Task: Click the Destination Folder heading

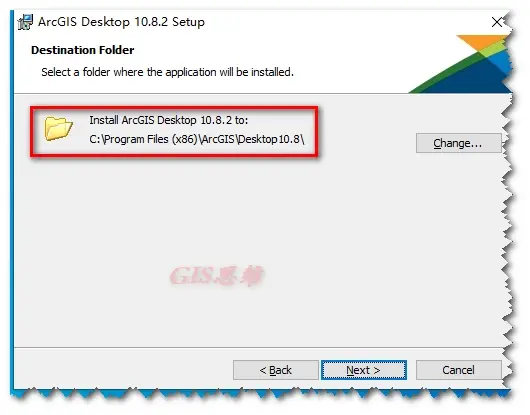Action: tap(83, 50)
